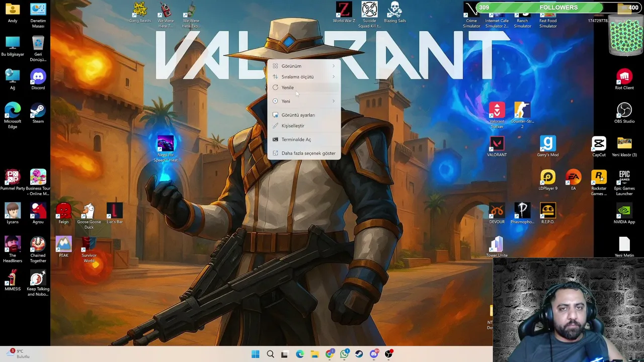Select the Riot Client icon
Viewport: 644px width, 362px height.
[x=624, y=80]
